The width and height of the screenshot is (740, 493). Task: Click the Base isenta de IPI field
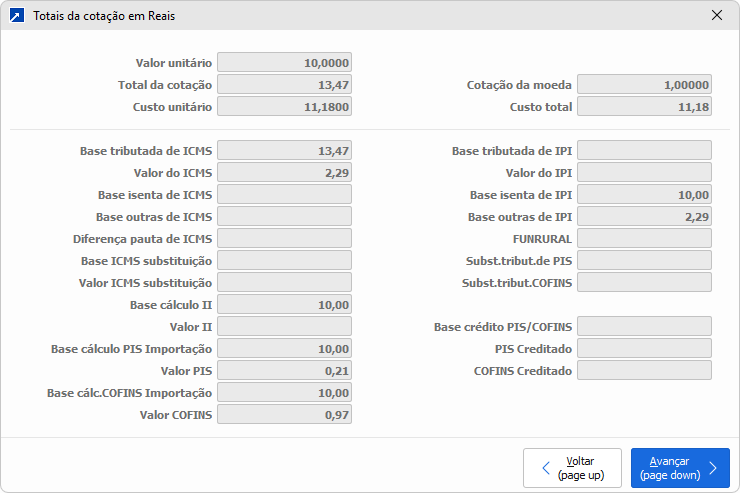pyautogui.click(x=644, y=195)
